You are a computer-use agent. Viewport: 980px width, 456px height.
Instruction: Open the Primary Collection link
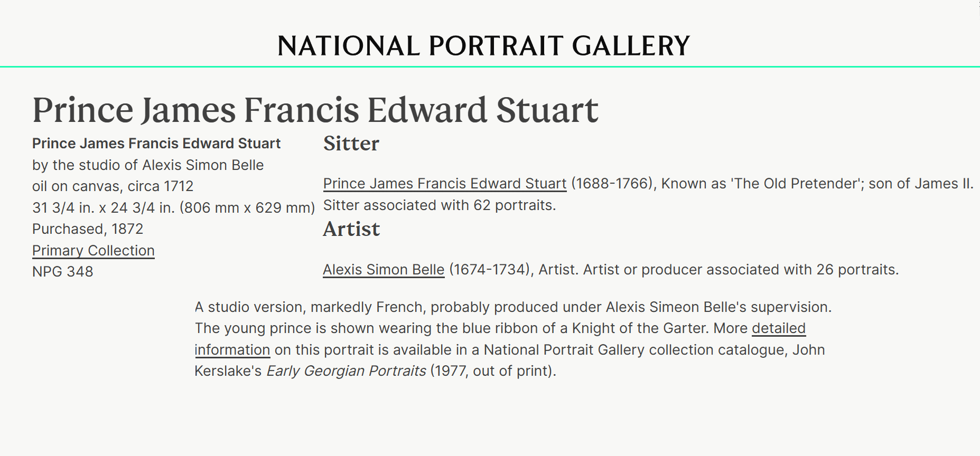[x=93, y=251]
